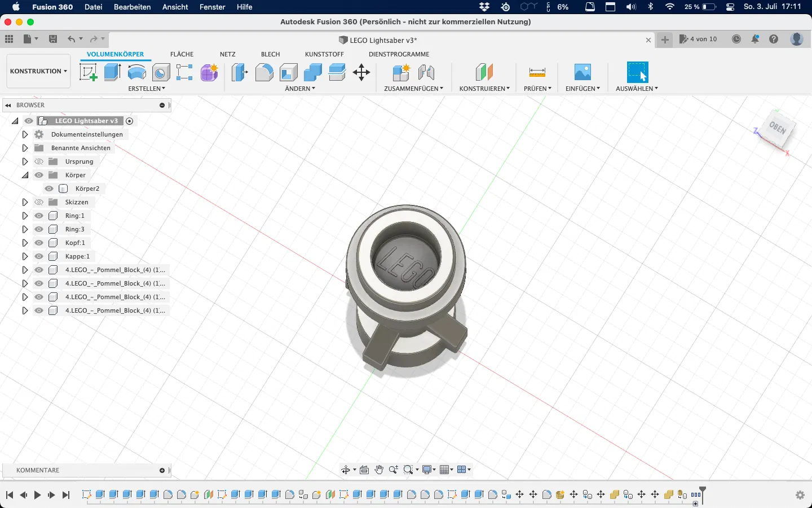Switch to the DIENSTPROGRAMME tab
Screen dimensions: 812x508
[399, 54]
